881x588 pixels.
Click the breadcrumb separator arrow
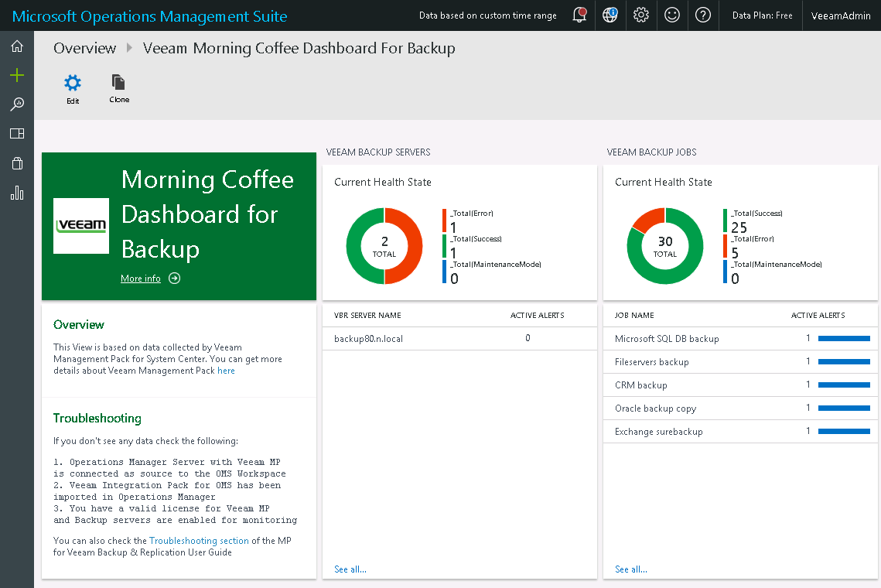coord(129,48)
